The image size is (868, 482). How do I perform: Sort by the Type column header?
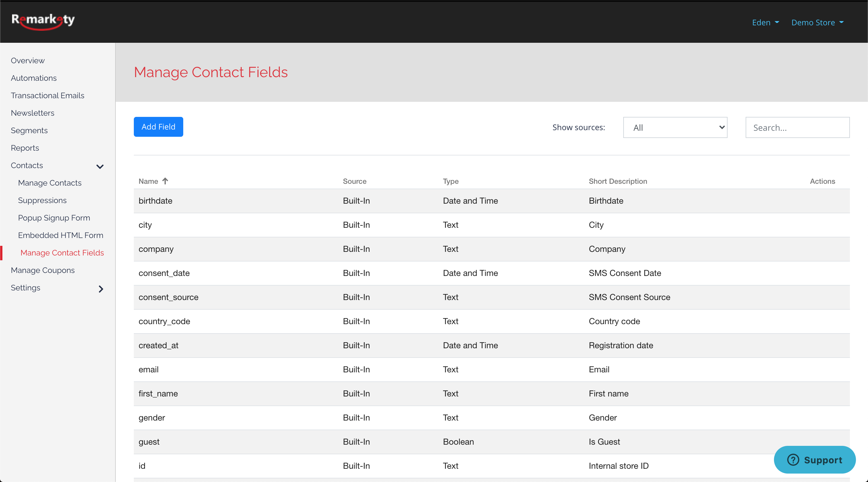click(451, 181)
